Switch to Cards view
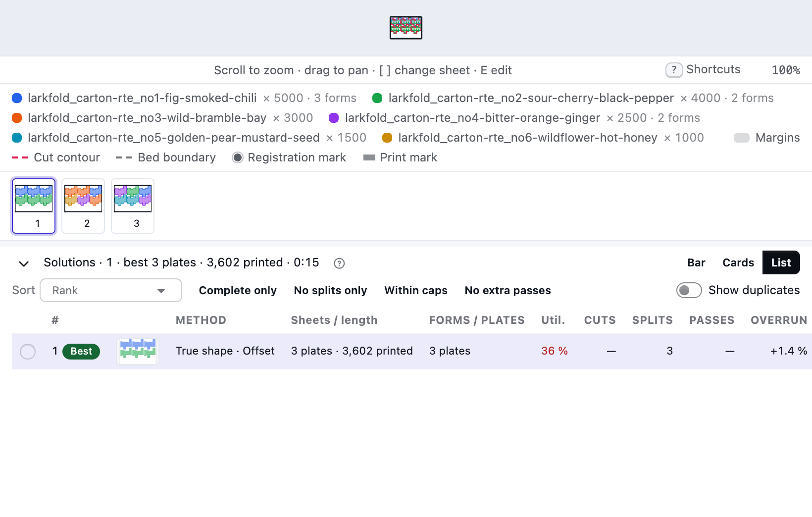This screenshot has width=812, height=517. tap(738, 263)
